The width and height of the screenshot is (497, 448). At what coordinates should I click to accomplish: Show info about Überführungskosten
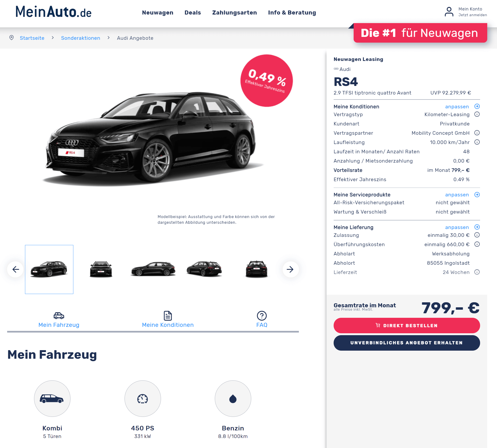click(477, 244)
